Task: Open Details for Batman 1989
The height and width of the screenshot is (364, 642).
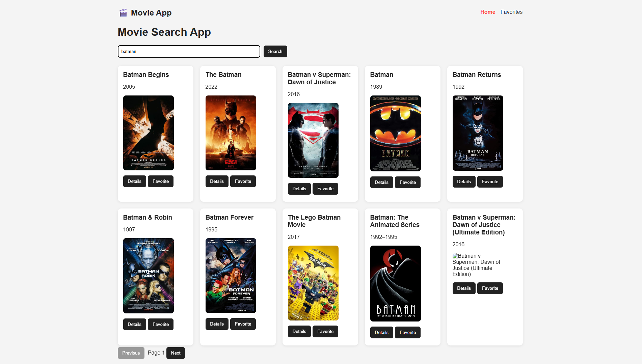Action: (x=382, y=183)
